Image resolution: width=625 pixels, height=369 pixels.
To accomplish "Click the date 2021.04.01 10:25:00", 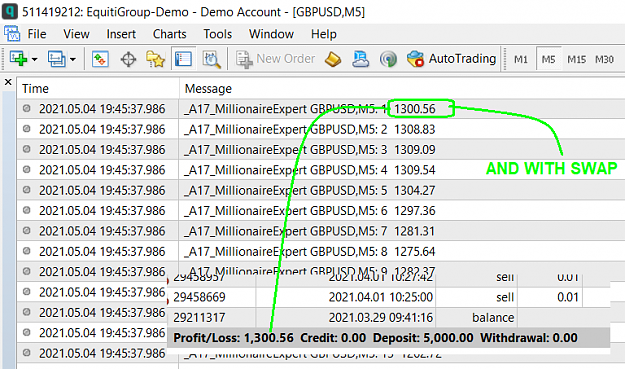I will (x=381, y=297).
